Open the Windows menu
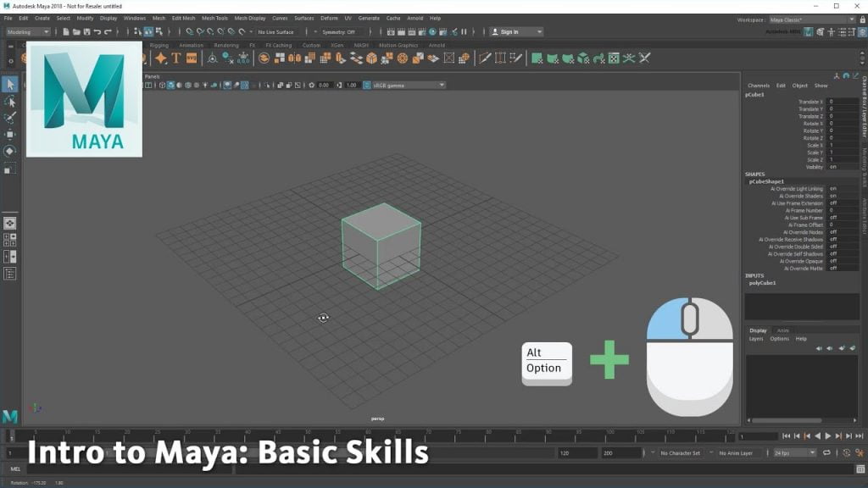The image size is (868, 488). [x=135, y=19]
